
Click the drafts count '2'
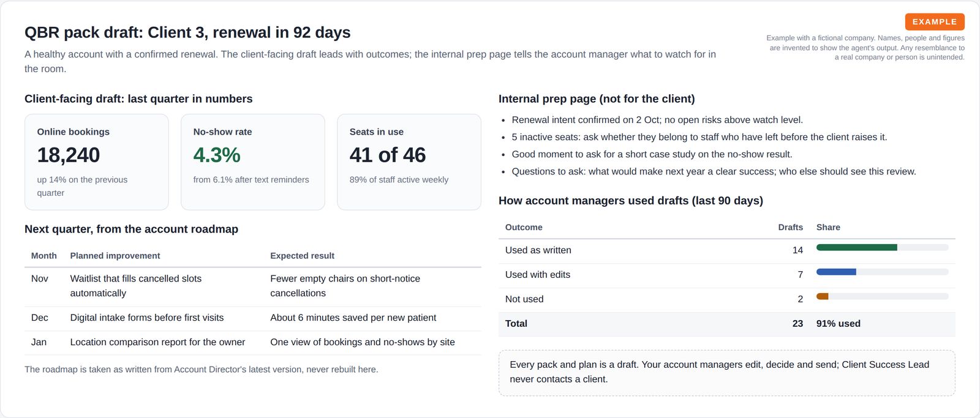pos(800,299)
